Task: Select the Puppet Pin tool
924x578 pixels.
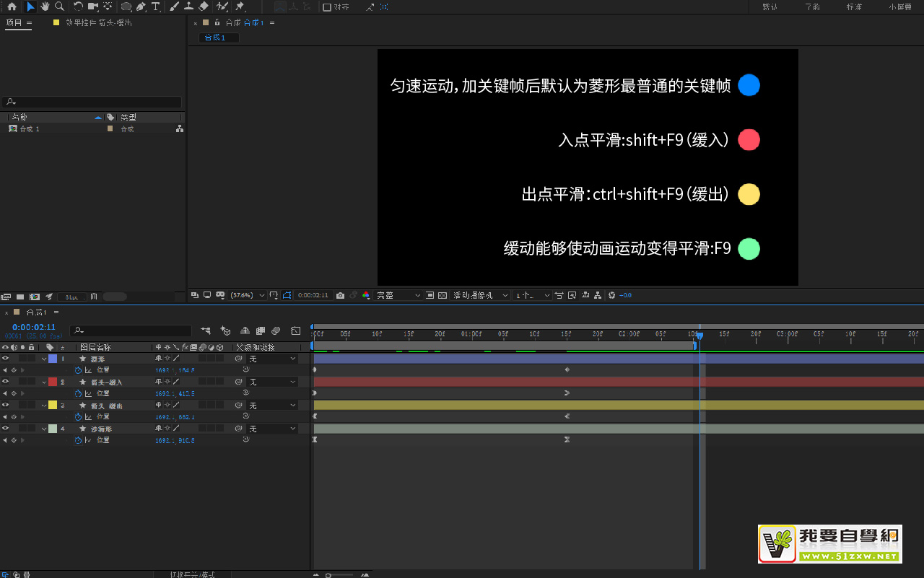Action: [240, 6]
